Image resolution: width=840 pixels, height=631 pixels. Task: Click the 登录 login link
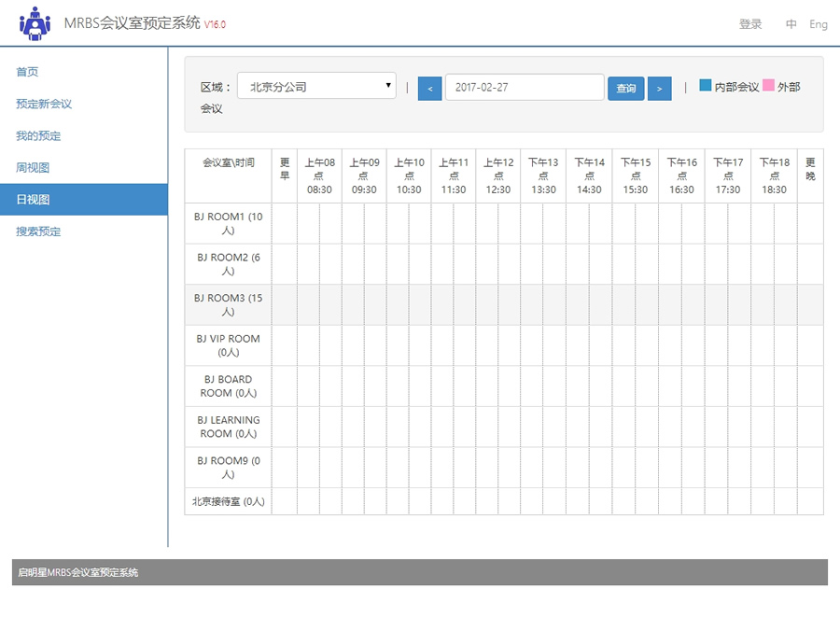[x=750, y=24]
